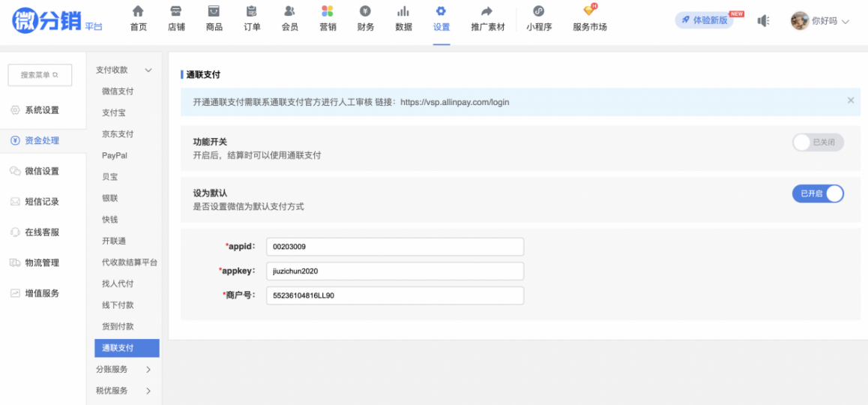
Task: Enable the 功能开关 toggle switch
Action: pyautogui.click(x=818, y=142)
